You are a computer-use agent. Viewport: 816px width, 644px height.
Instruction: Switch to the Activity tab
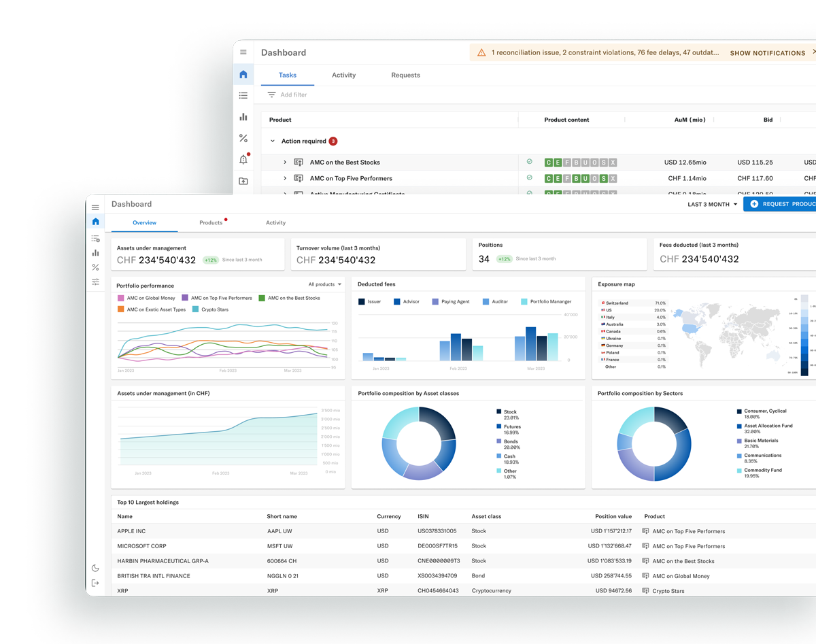[275, 222]
